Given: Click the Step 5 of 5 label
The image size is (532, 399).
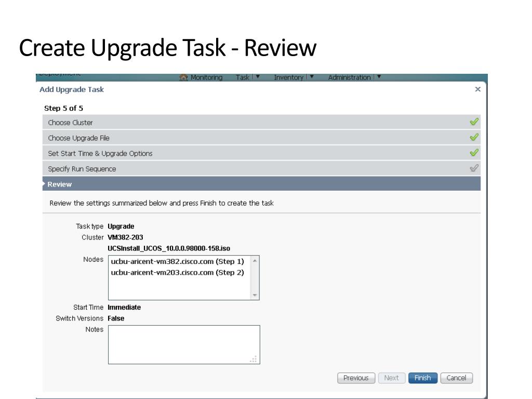Looking at the screenshot, I should coord(63,108).
